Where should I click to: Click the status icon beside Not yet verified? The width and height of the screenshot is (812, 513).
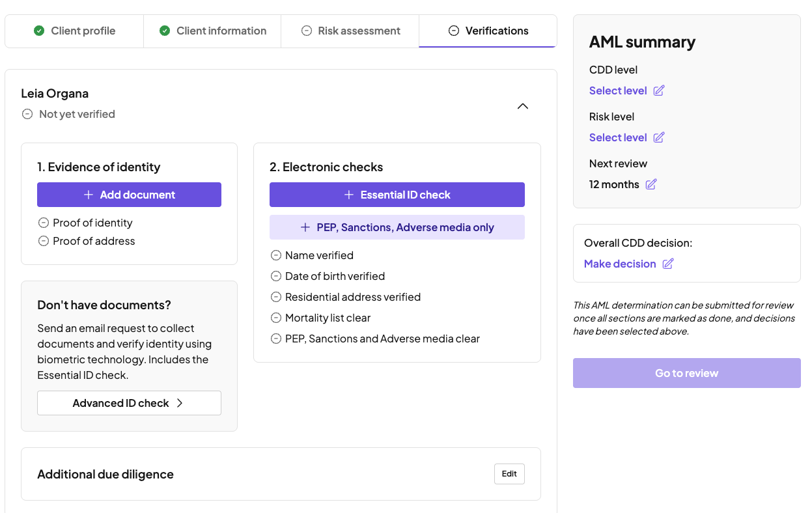tap(27, 115)
